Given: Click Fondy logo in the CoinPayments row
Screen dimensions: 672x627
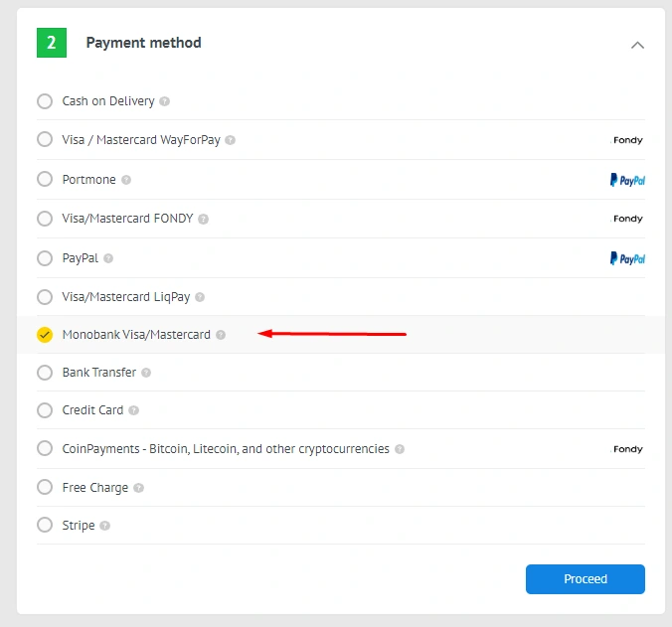Looking at the screenshot, I should click(x=627, y=449).
